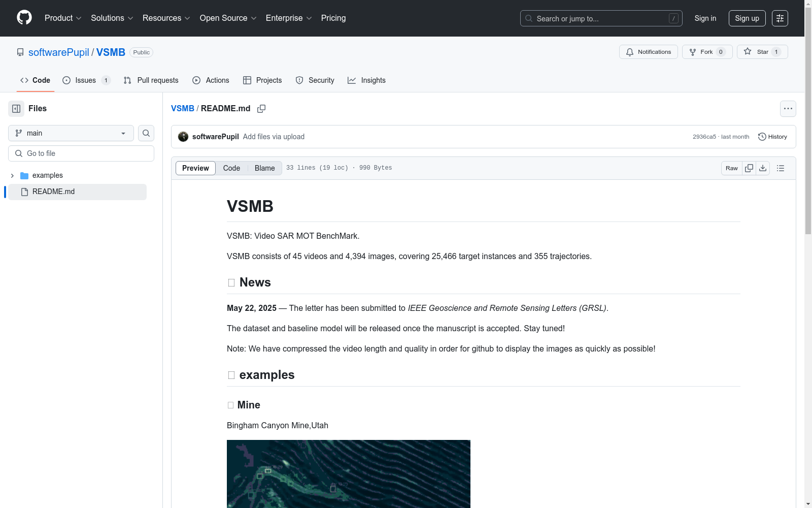Download the raw file icon
Viewport: 812px width, 508px height.
tap(763, 168)
